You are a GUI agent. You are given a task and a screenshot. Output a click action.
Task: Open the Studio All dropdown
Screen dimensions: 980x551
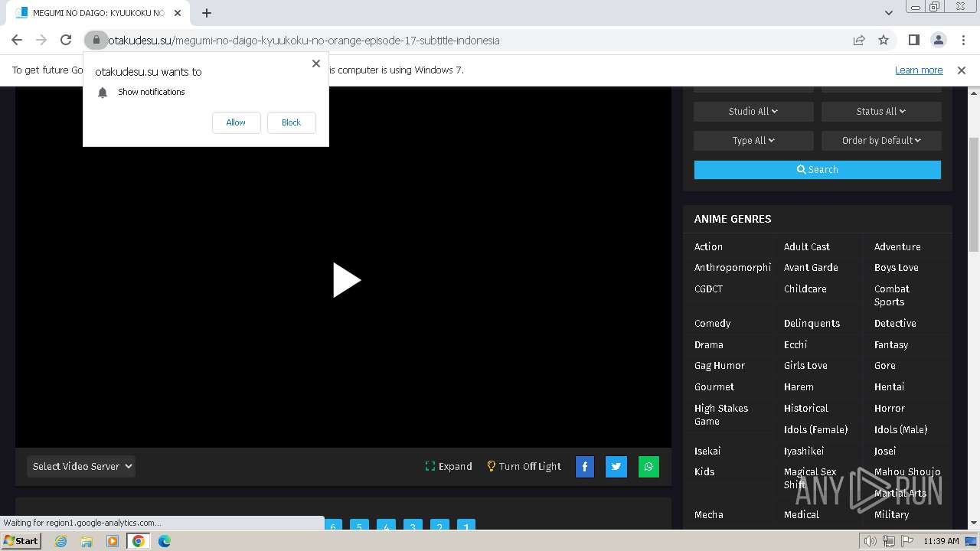(753, 111)
